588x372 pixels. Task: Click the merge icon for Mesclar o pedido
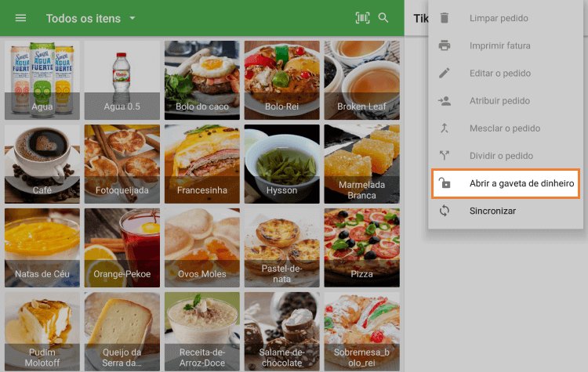445,128
